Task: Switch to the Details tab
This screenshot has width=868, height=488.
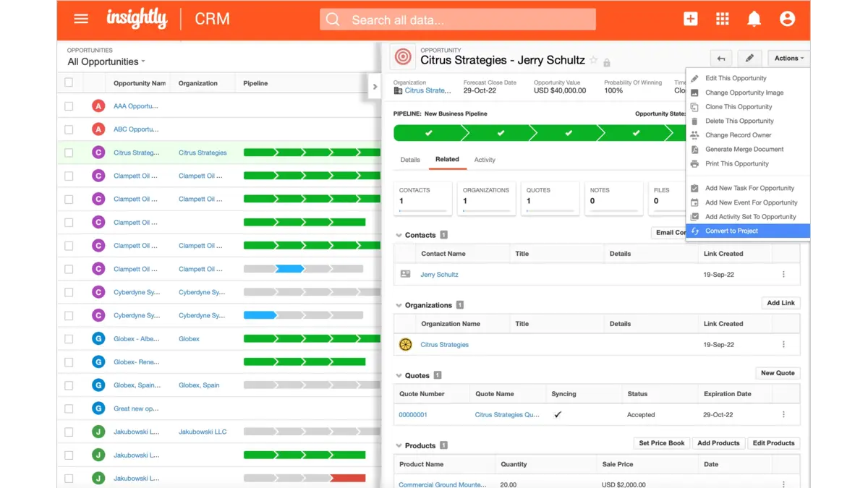Action: coord(410,160)
